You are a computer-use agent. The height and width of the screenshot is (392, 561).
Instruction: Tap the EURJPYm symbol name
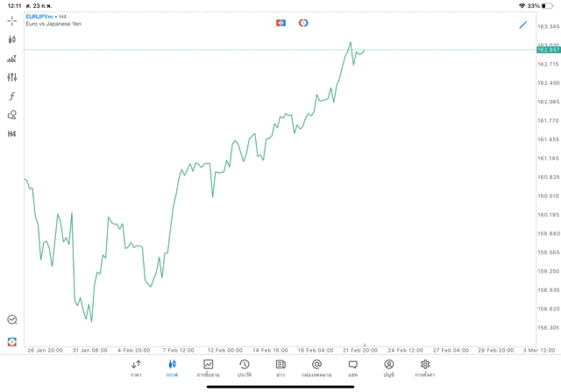pyautogui.click(x=39, y=17)
